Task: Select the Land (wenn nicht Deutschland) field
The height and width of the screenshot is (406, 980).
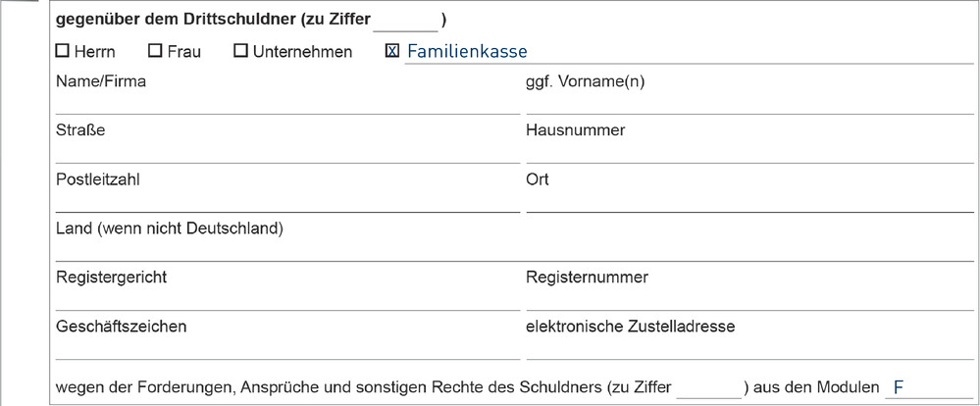Action: [514, 250]
